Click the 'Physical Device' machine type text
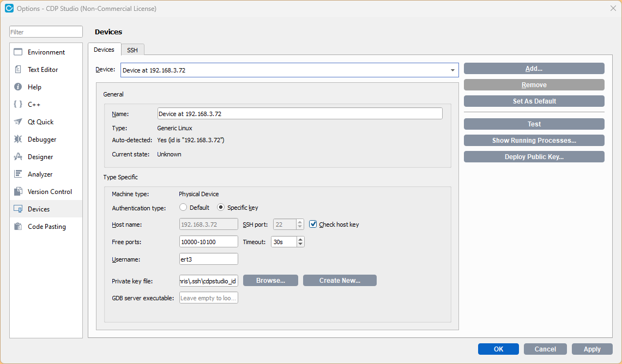622x364 pixels. [199, 194]
